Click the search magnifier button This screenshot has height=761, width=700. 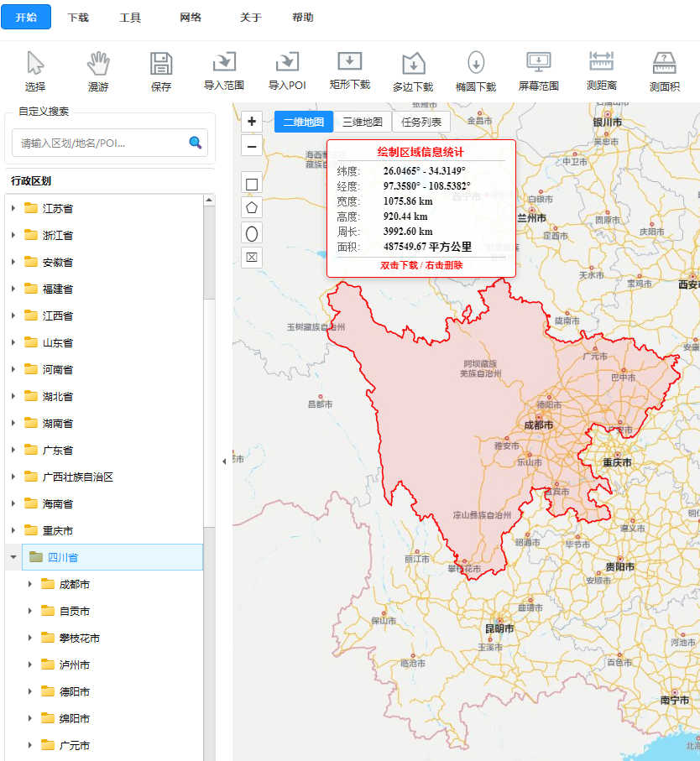tap(196, 143)
